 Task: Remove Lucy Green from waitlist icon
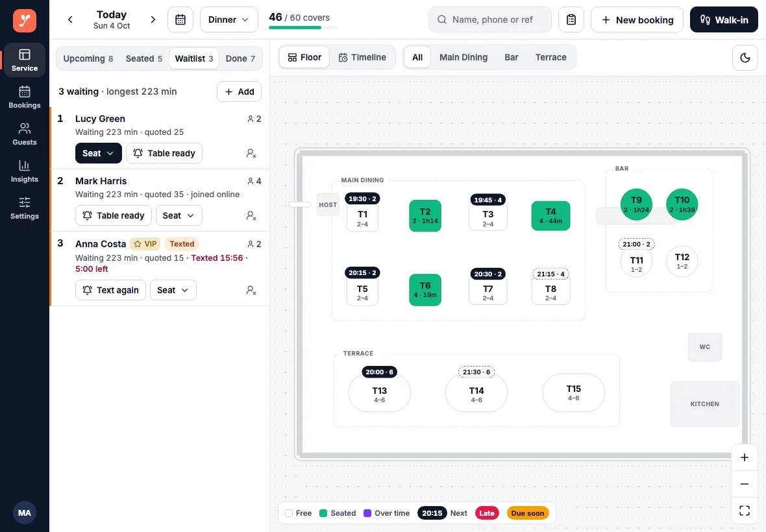251,153
